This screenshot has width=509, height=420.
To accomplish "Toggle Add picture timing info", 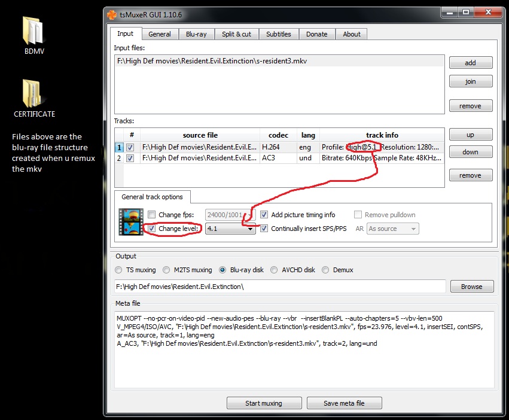I will coord(264,214).
